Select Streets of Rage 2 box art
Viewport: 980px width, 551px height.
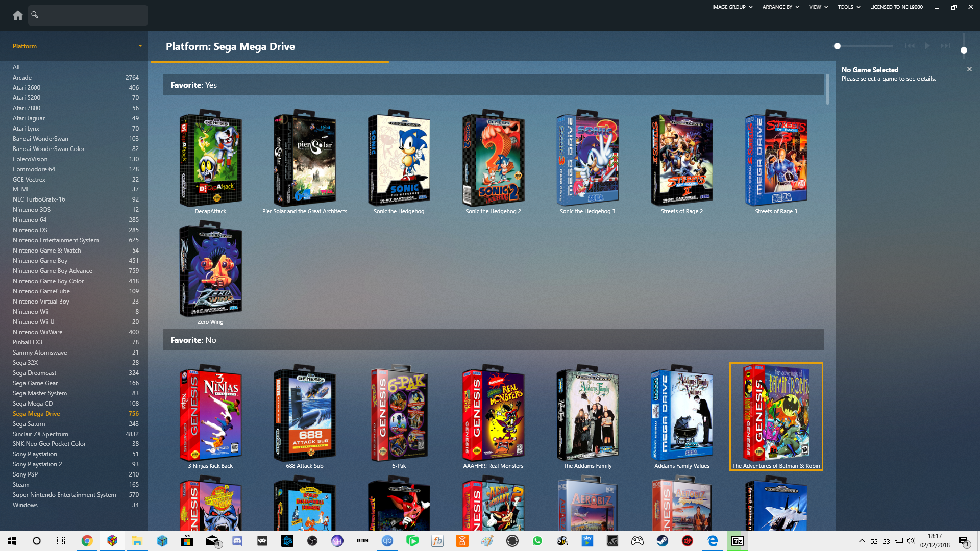click(x=682, y=158)
